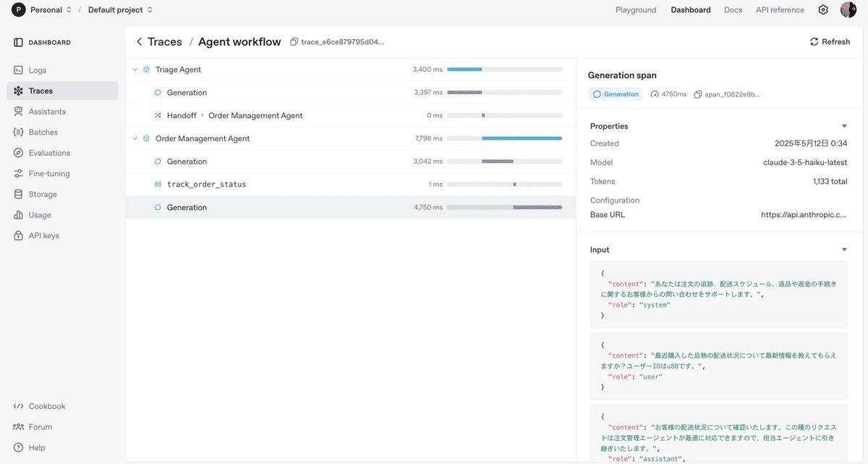Click the sidebar toggle icon beside DASHBOARD
Screen dimensions: 868x464
pyautogui.click(x=19, y=43)
